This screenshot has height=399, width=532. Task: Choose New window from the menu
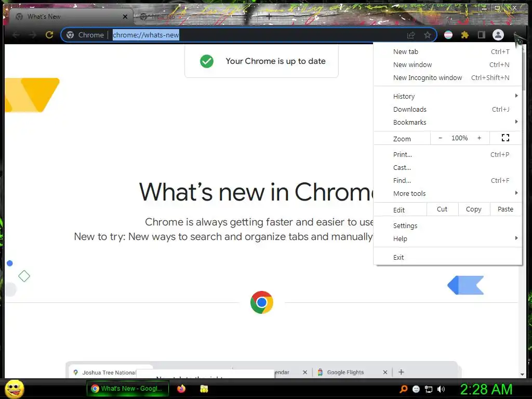[x=447, y=64]
